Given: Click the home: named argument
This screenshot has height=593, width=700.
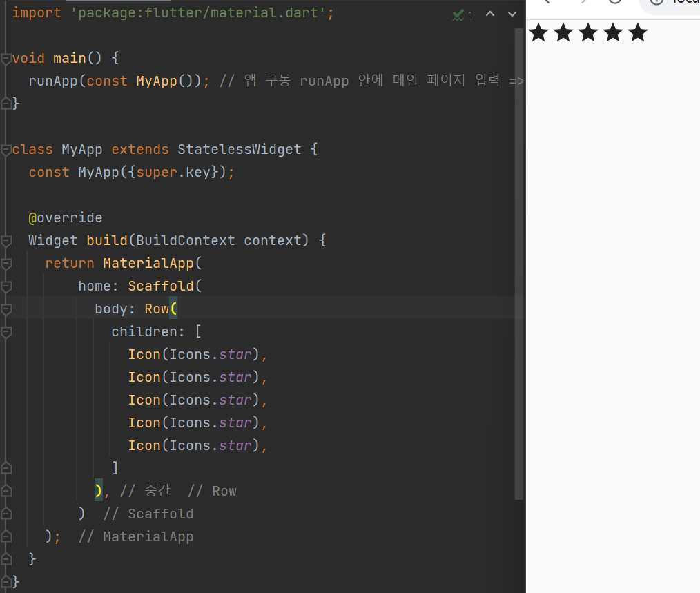Looking at the screenshot, I should pyautogui.click(x=98, y=286).
